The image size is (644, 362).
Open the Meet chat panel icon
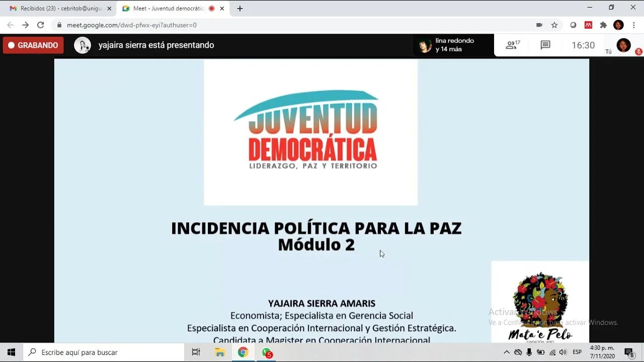(545, 45)
